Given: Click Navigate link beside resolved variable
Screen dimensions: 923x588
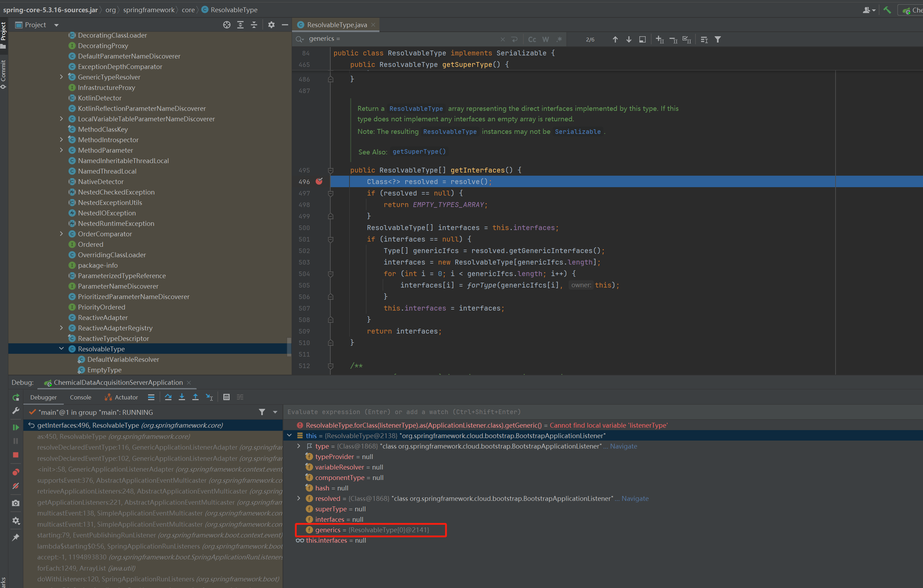Looking at the screenshot, I should click(x=635, y=499).
